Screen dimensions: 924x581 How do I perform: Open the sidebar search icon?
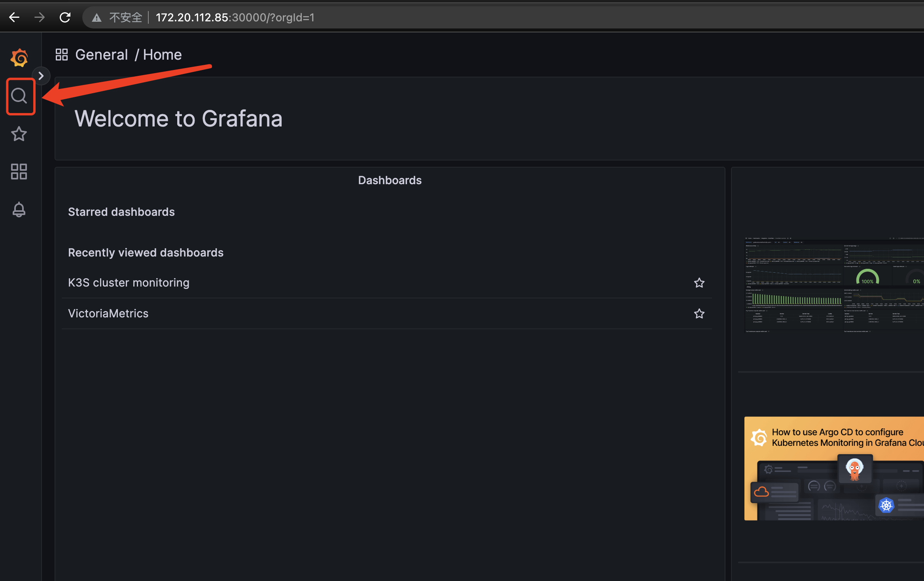19,96
